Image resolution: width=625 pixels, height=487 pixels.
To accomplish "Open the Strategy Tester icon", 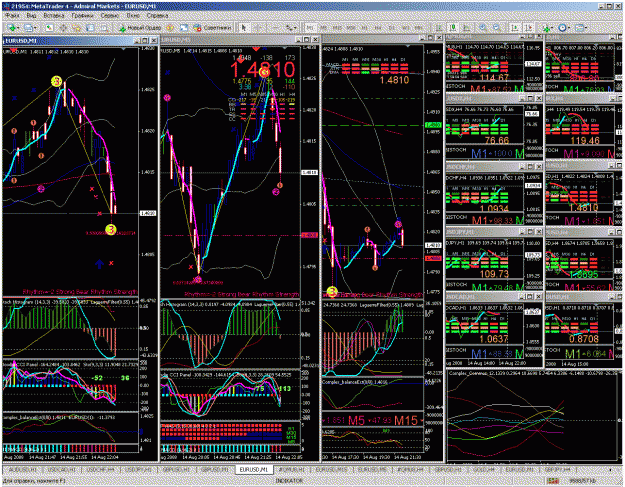I will tap(104, 28).
